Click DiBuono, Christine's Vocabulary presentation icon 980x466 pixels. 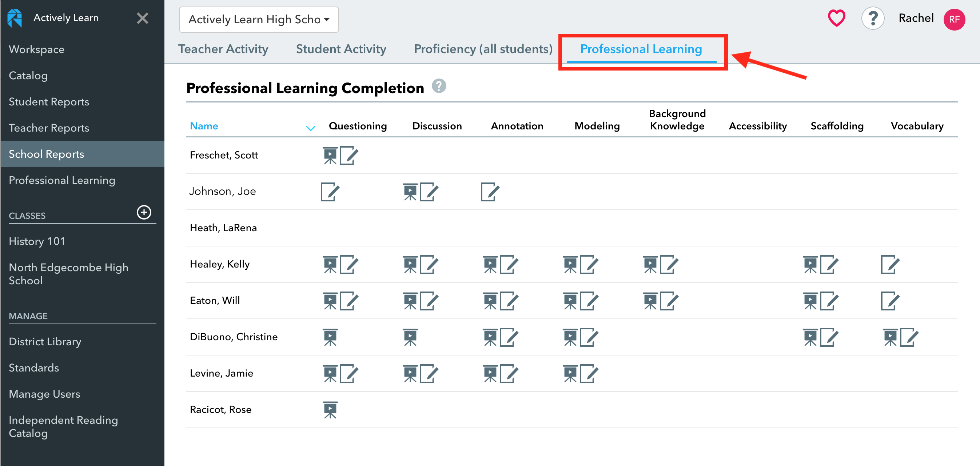(890, 337)
